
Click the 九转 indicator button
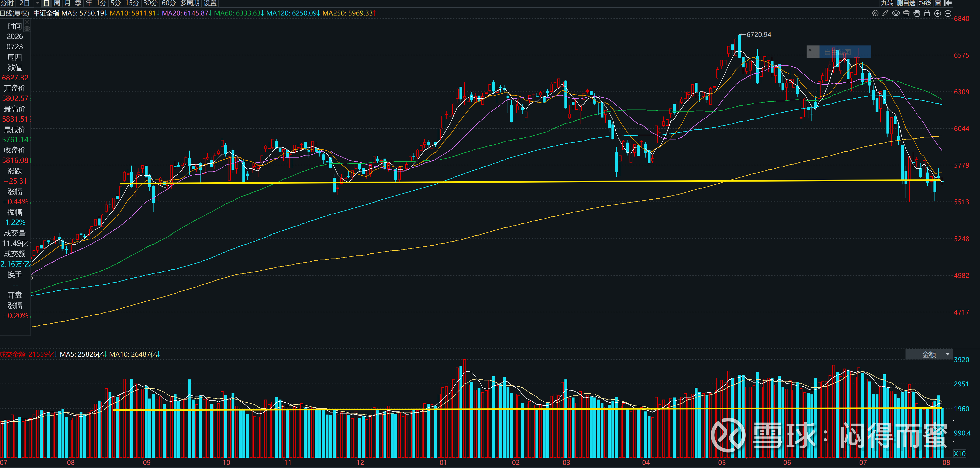click(x=887, y=3)
